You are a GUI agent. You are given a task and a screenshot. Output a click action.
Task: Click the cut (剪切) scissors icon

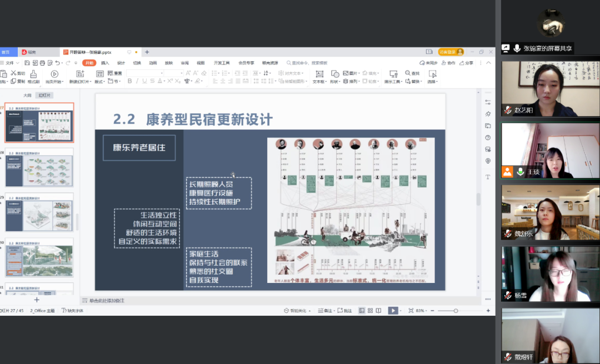12,73
